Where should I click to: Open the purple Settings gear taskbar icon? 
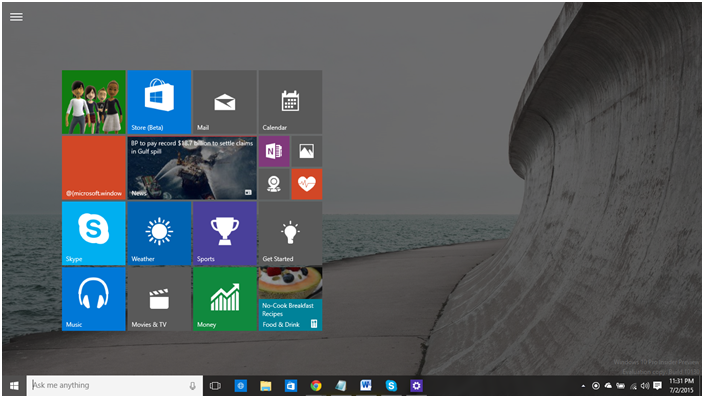[x=417, y=385]
